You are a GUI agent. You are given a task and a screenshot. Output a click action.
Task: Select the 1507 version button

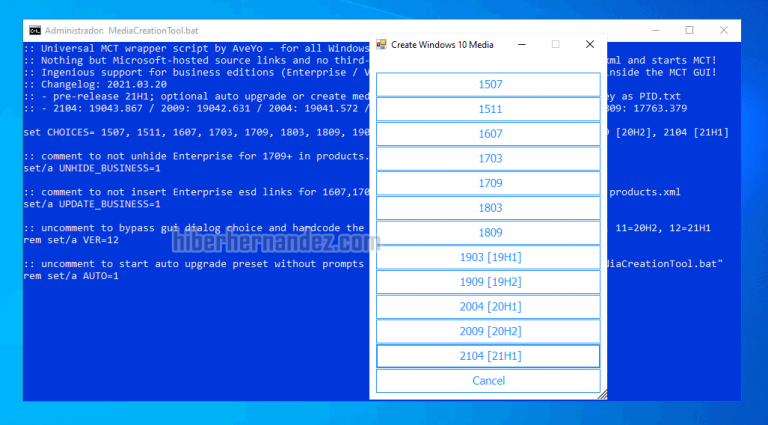pos(490,85)
